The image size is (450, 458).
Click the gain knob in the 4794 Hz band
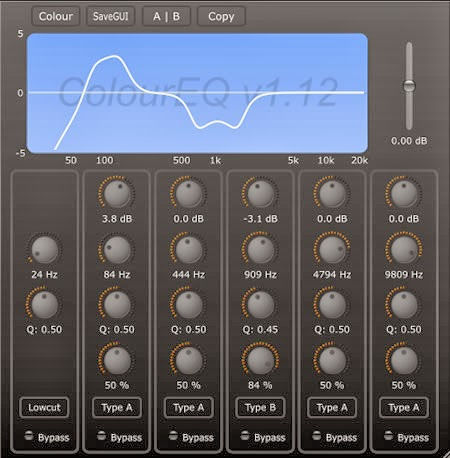332,194
